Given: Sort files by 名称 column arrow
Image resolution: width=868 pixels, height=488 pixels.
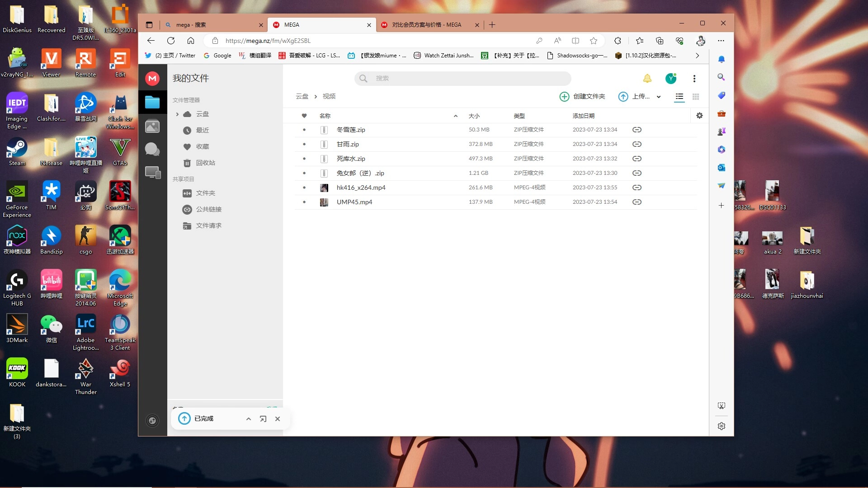Looking at the screenshot, I should [456, 116].
